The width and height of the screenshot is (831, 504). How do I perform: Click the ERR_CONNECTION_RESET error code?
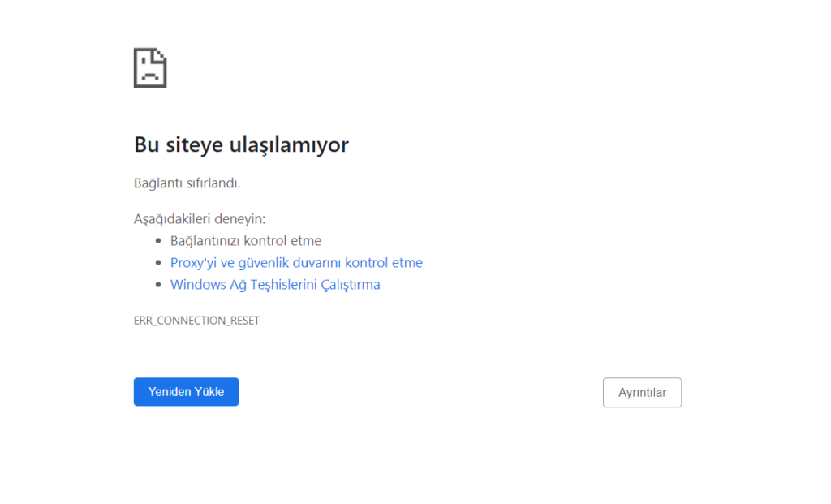point(196,321)
